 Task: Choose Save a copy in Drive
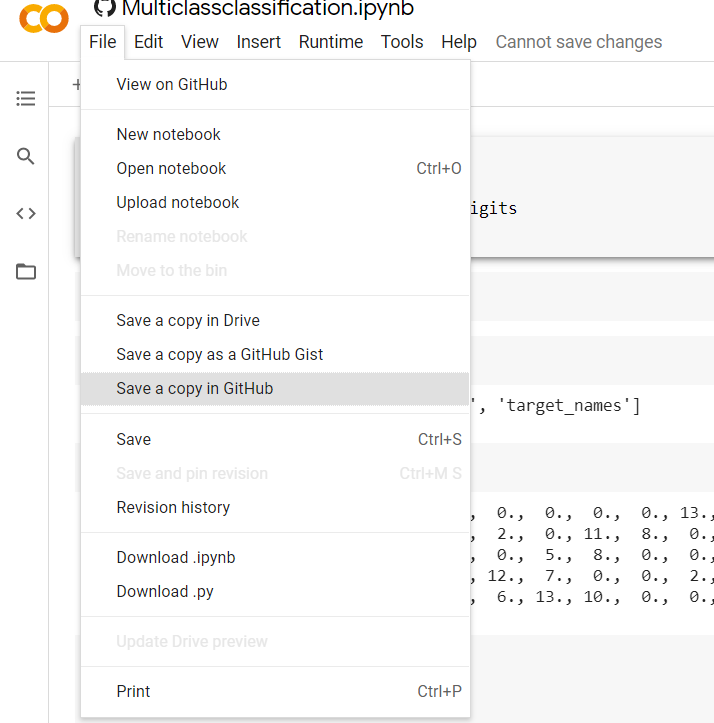[x=188, y=321]
